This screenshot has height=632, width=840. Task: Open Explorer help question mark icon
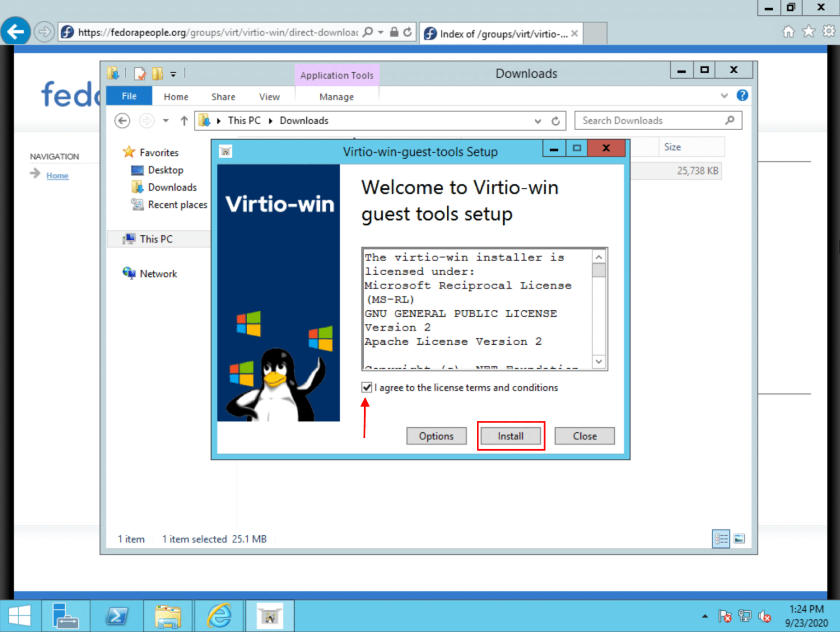point(742,96)
